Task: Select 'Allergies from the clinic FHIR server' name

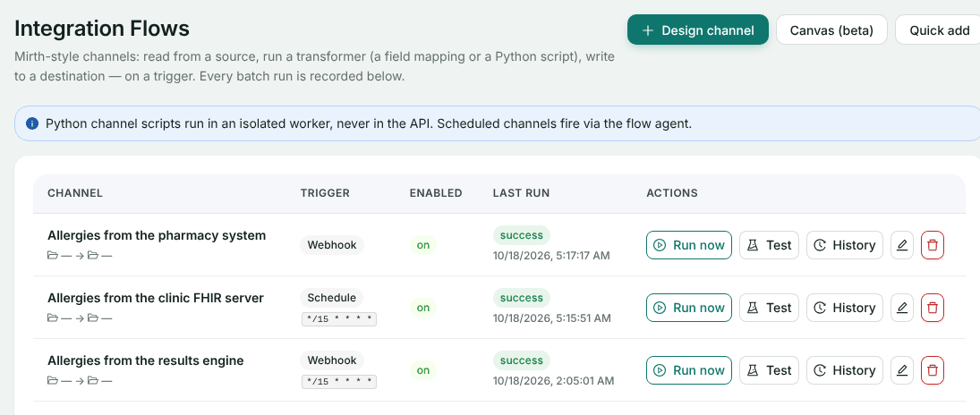Action: pos(156,298)
